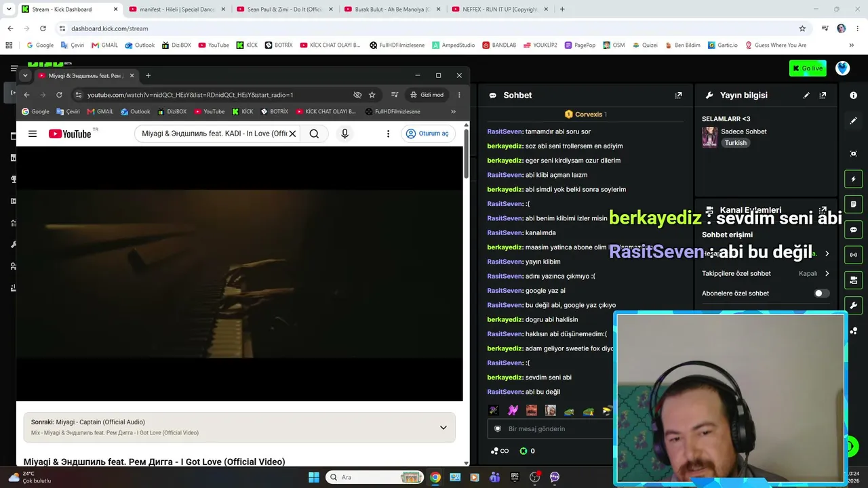Bookmark the Kick dashboard page
The height and width of the screenshot is (488, 868).
coord(802,28)
